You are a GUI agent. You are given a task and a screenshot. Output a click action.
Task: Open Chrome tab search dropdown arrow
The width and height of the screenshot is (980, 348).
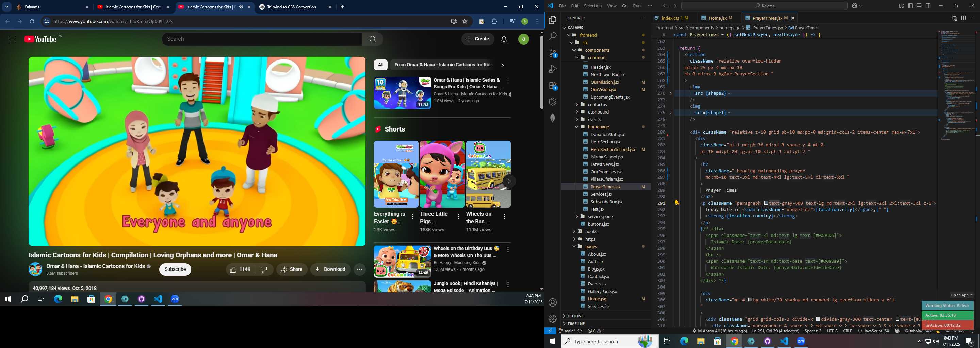tap(7, 7)
